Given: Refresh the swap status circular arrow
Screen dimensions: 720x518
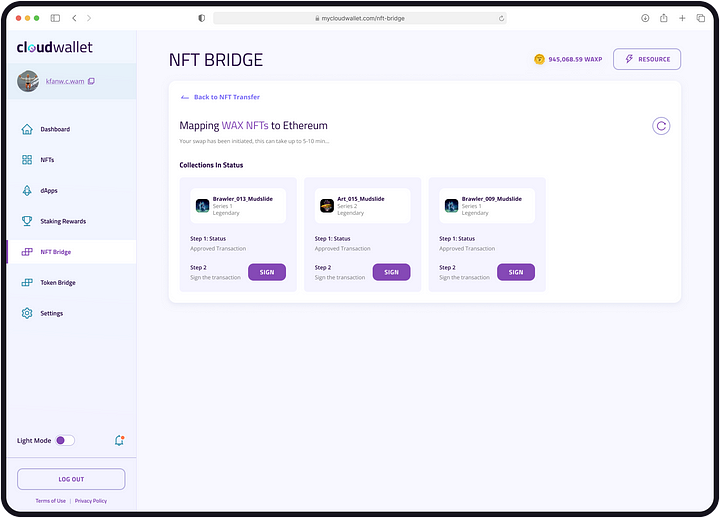Looking at the screenshot, I should [x=661, y=126].
